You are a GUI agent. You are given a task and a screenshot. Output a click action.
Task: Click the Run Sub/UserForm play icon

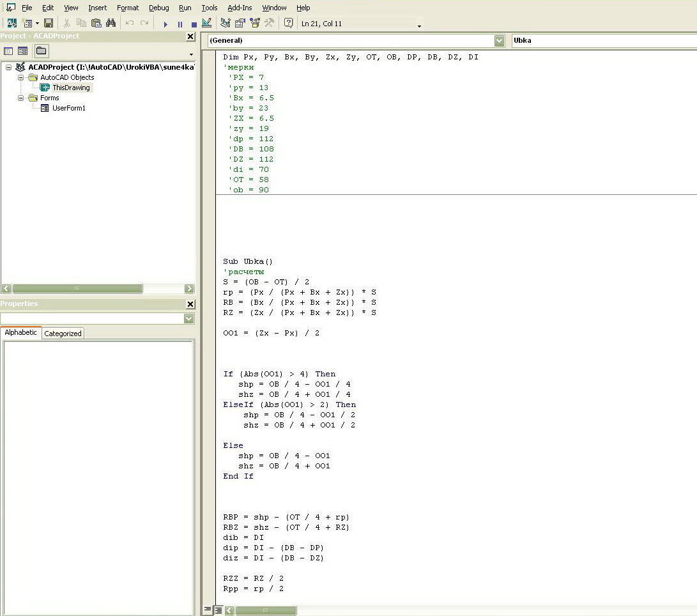(165, 24)
